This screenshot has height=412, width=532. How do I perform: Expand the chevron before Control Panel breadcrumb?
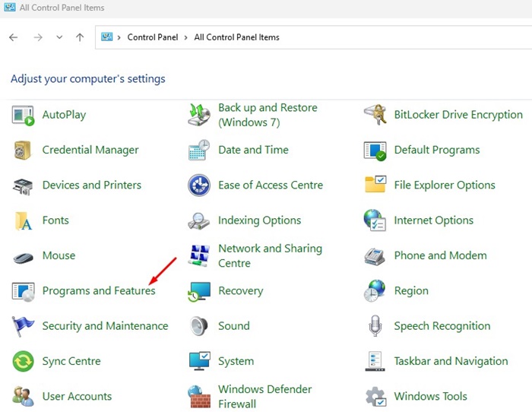tap(119, 37)
